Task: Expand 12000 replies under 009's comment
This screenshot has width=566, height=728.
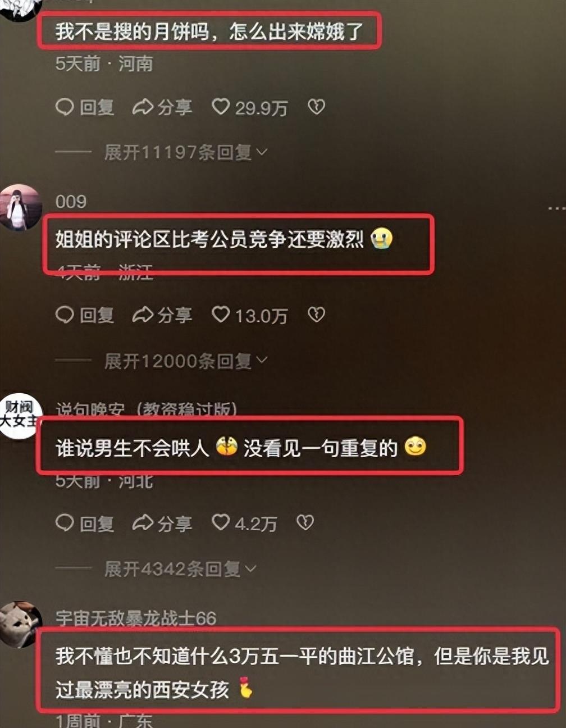Action: (x=186, y=361)
